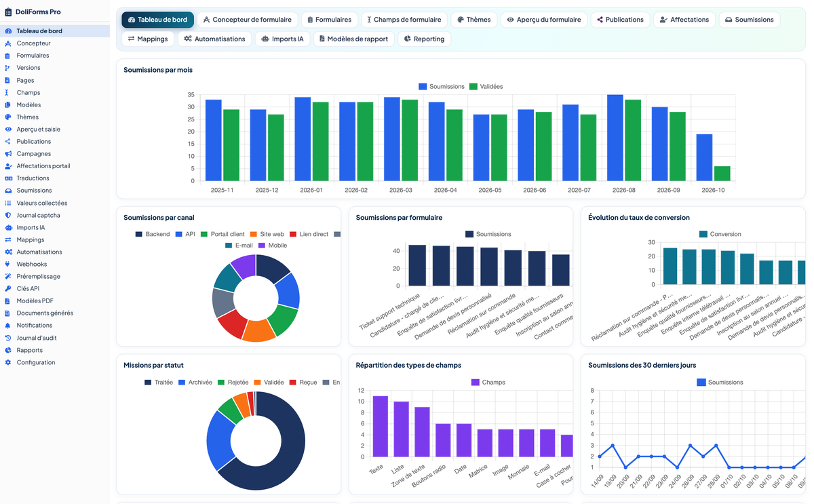Click the Imports IA robot icon in sidebar
The image size is (814, 504).
[8, 227]
